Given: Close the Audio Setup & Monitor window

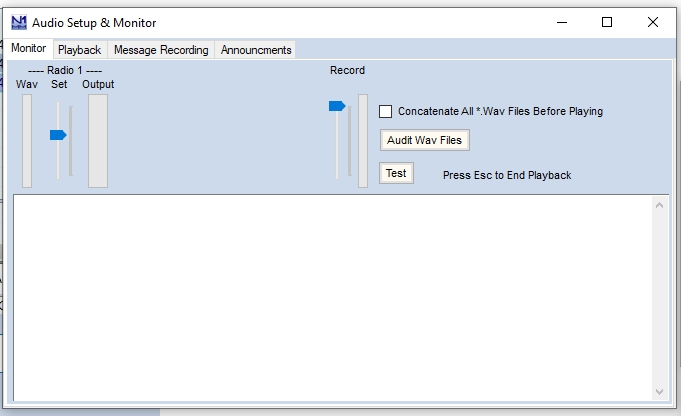Looking at the screenshot, I should pyautogui.click(x=652, y=22).
